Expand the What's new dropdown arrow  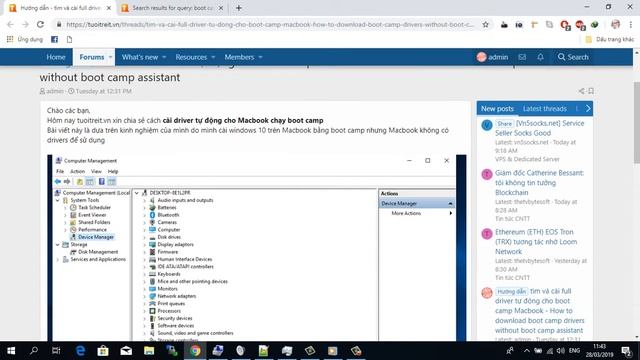tap(164, 57)
